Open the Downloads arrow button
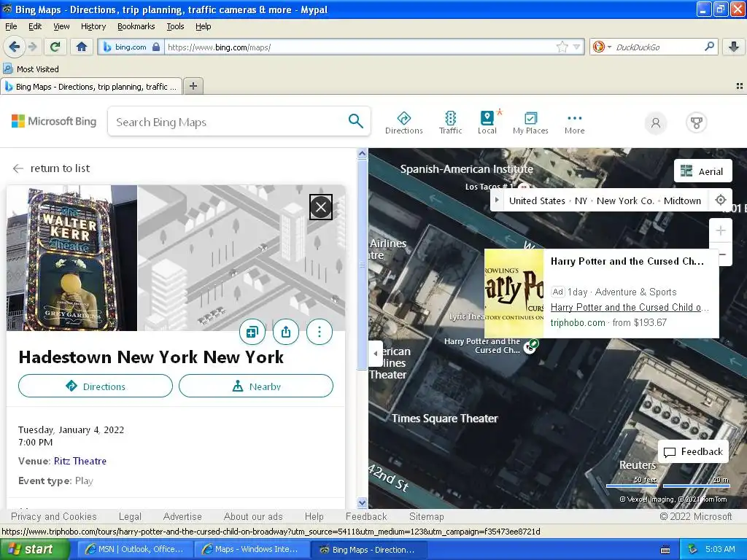Screen dimensions: 747x560 click(x=734, y=47)
